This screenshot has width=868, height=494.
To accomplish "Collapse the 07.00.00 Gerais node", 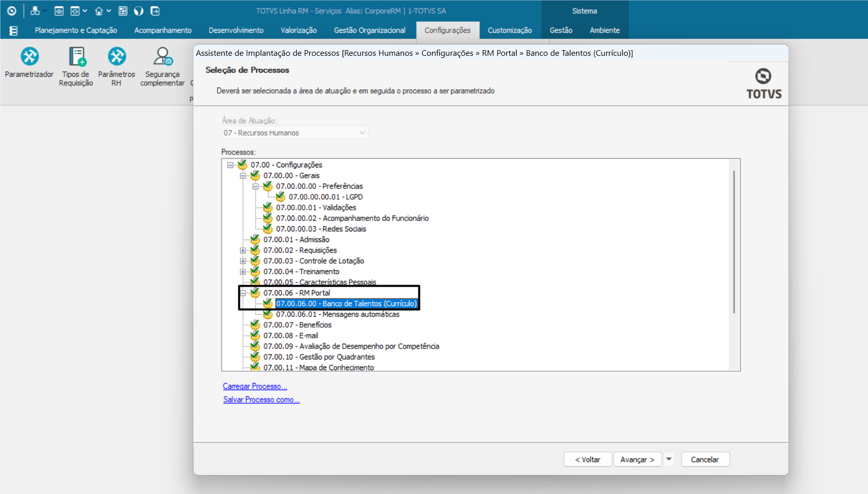I will 243,176.
